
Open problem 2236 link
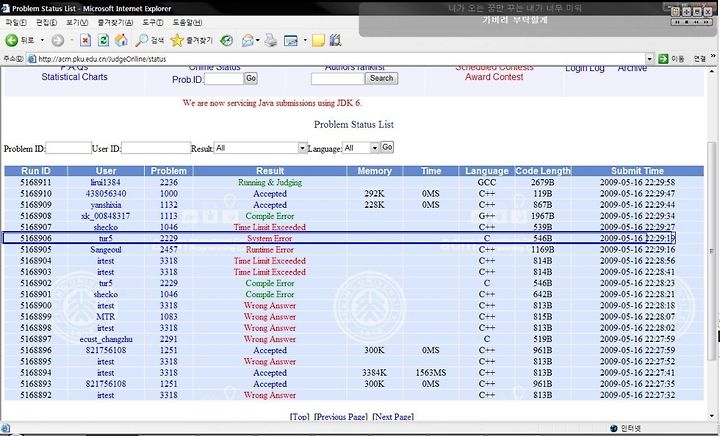tap(169, 182)
